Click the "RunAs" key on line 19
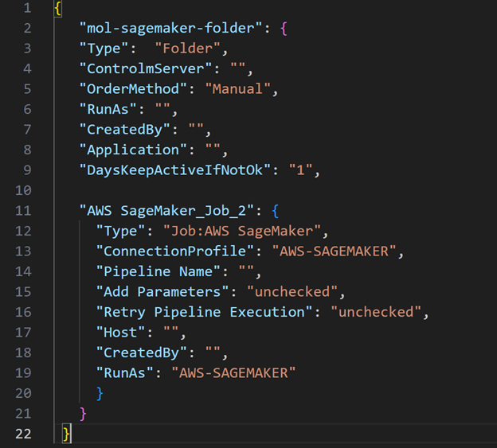The height and width of the screenshot is (448, 497). pyautogui.click(x=124, y=372)
